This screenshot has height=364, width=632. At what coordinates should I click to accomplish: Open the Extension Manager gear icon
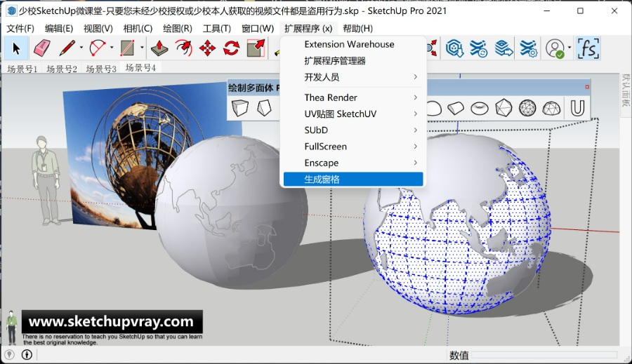(x=528, y=48)
